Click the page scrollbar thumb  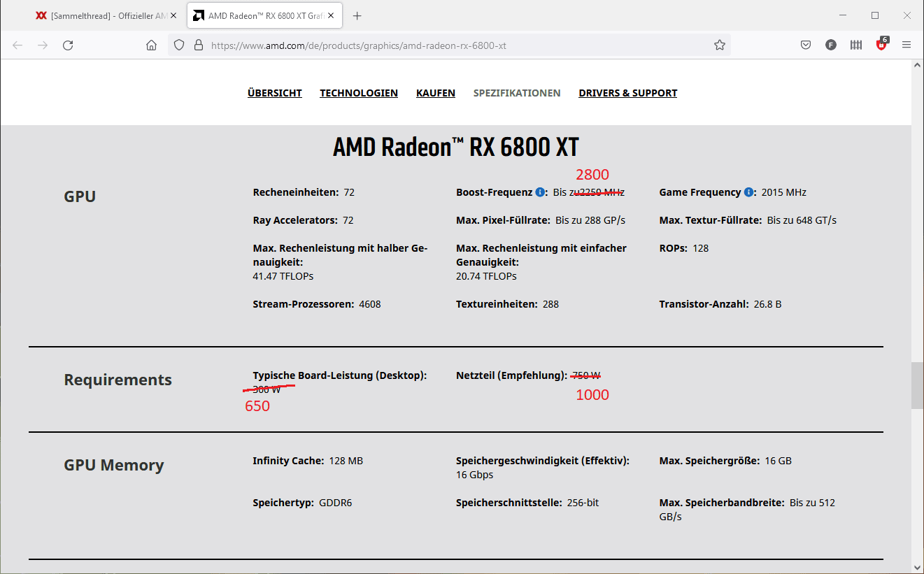pyautogui.click(x=917, y=385)
